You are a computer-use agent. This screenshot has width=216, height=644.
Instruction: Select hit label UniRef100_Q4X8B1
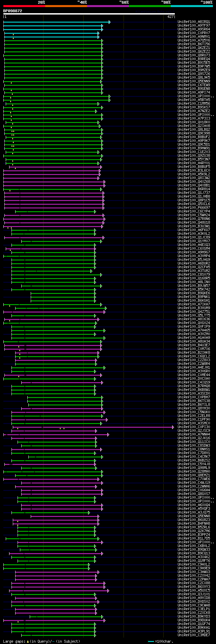tap(194, 185)
